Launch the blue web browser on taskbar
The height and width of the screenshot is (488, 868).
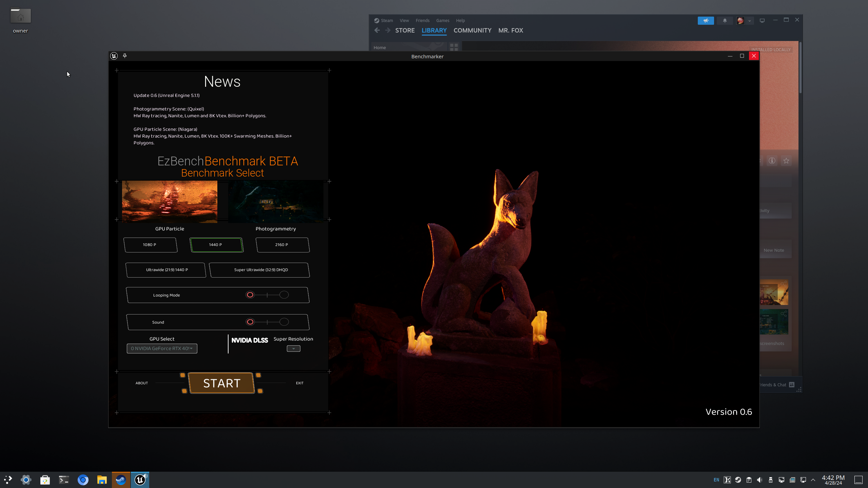[x=83, y=480]
